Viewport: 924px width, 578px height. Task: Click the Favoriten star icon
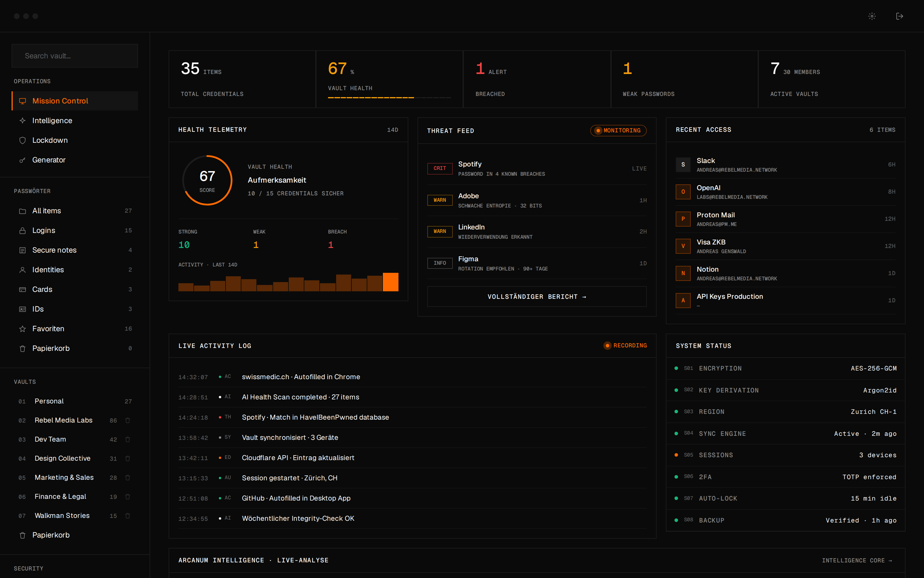coord(23,329)
